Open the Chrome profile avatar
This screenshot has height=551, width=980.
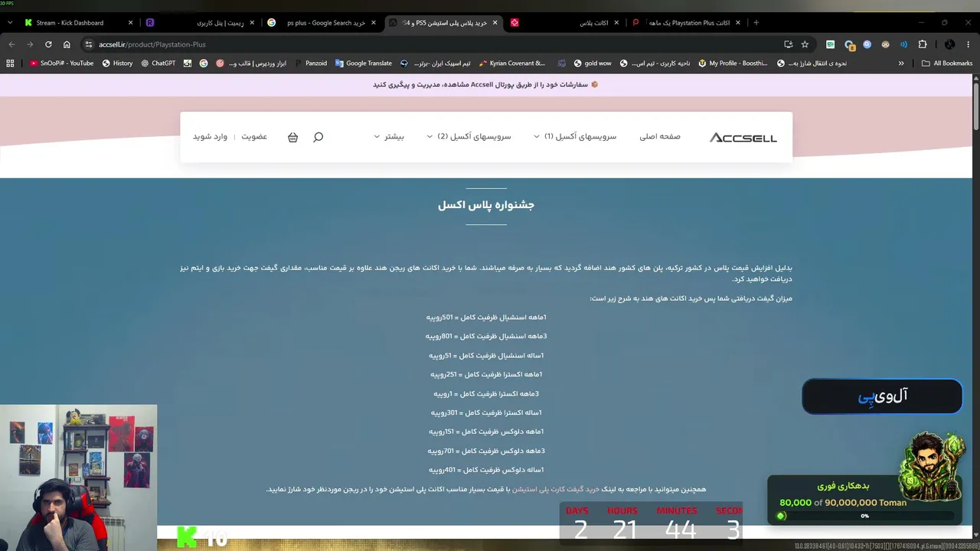pyautogui.click(x=950, y=44)
